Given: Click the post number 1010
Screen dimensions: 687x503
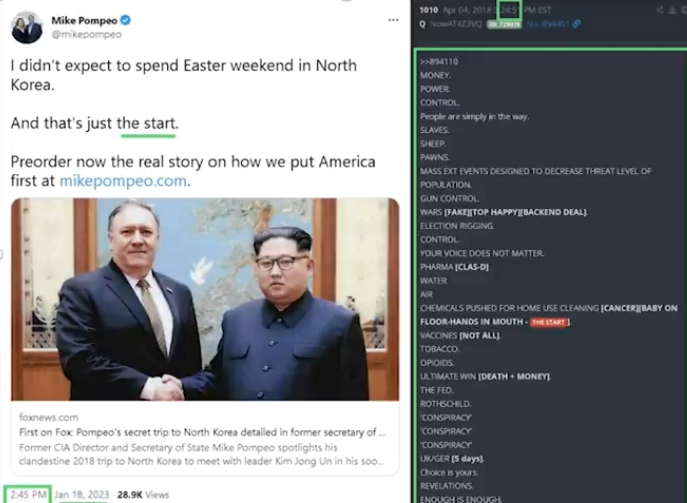Looking at the screenshot, I should click(428, 10).
